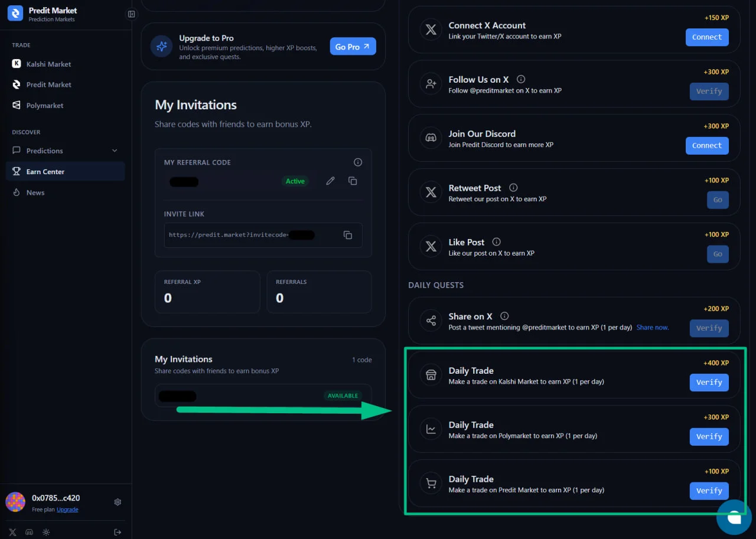This screenshot has width=756, height=539.
Task: Show info icon for Share on X
Action: point(504,316)
